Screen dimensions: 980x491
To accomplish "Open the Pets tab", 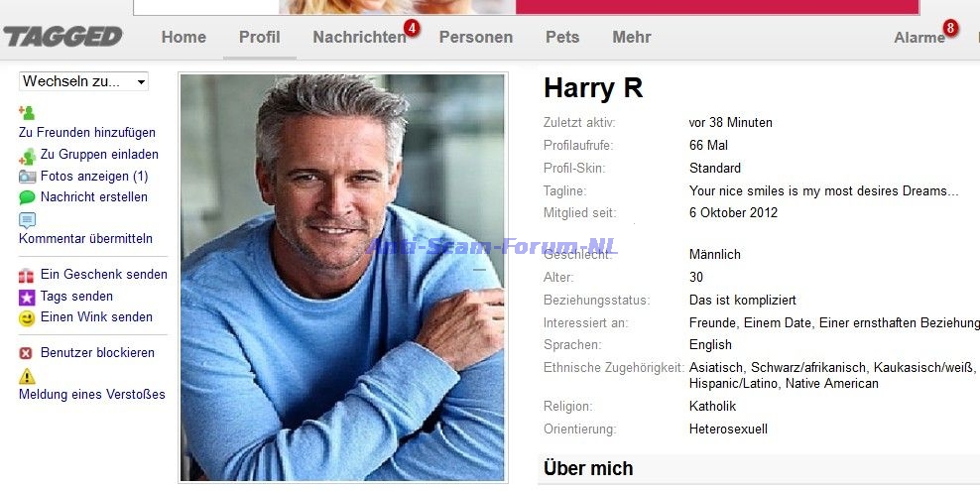I will coord(562,38).
